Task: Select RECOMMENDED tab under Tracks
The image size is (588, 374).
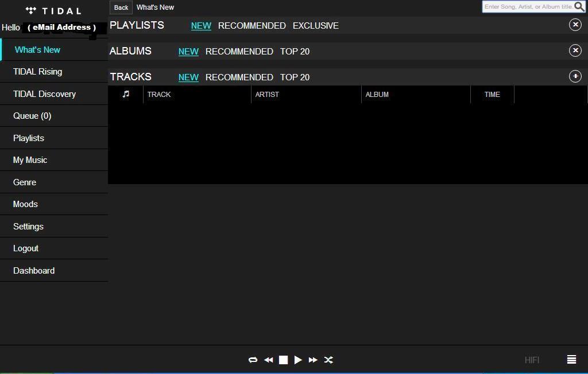Action: (239, 77)
